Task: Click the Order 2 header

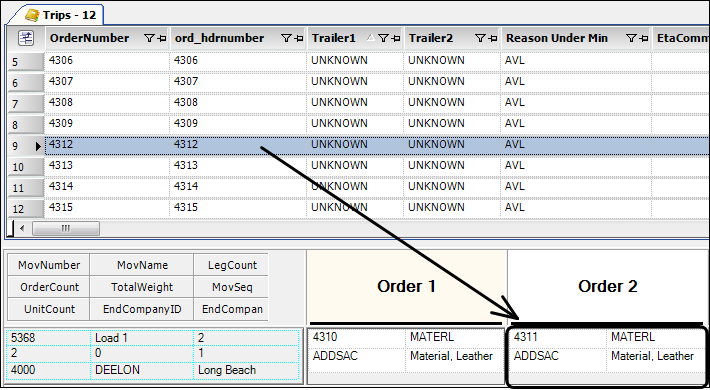Action: [x=608, y=286]
